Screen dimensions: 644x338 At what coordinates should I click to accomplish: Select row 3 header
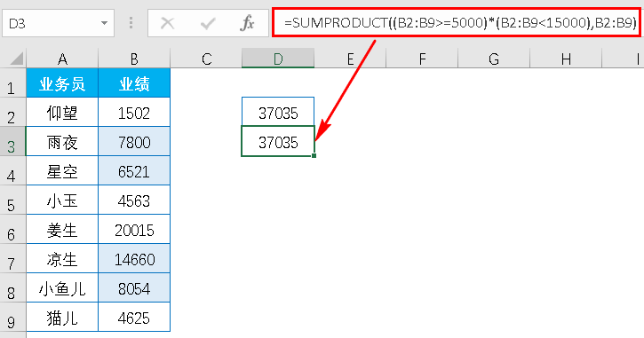(12, 142)
